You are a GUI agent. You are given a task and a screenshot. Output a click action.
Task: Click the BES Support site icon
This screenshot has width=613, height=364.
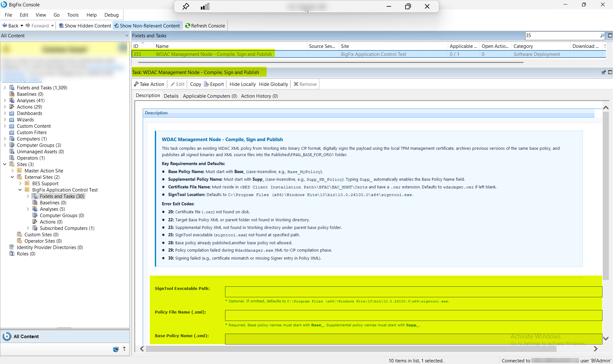(27, 184)
